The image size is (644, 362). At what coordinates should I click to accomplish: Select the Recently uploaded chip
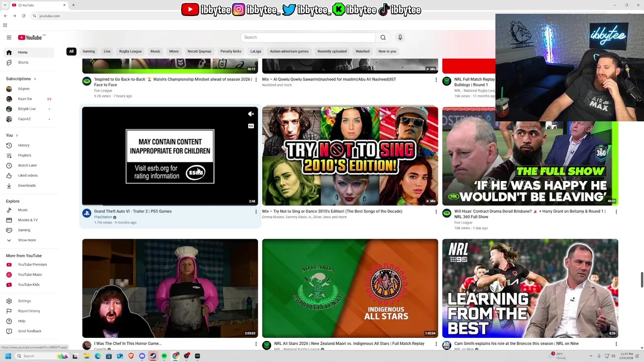coord(332,51)
